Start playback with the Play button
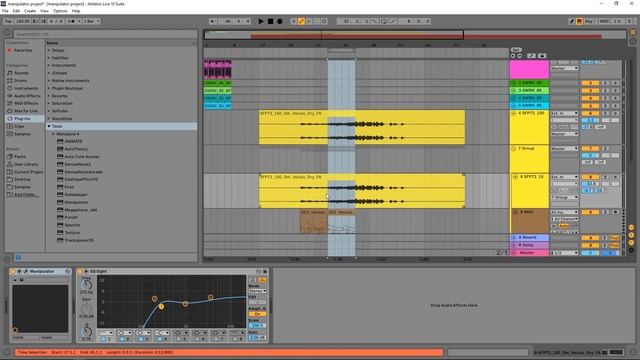640x360 pixels. (261, 21)
